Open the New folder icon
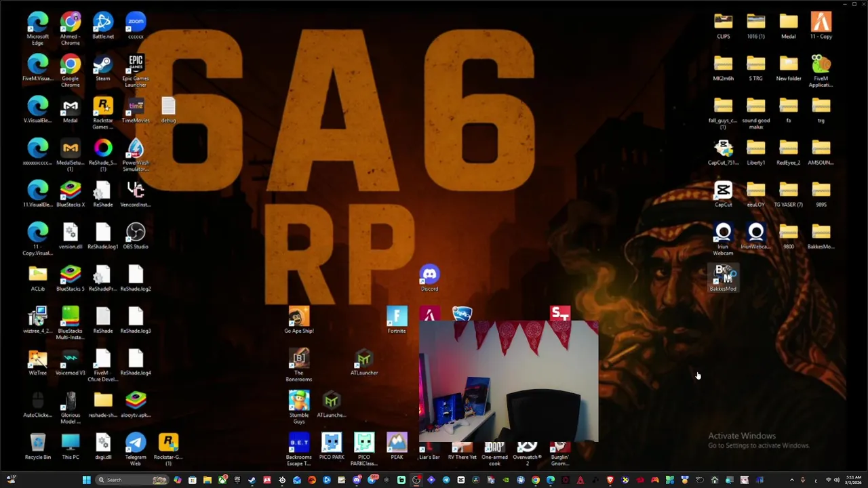Viewport: 868px width, 488px height. pyautogui.click(x=788, y=68)
